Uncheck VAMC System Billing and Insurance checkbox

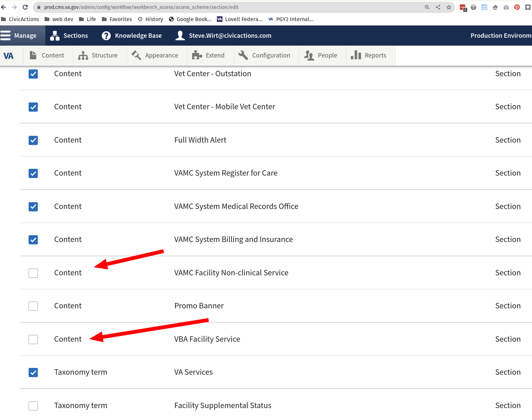[33, 240]
